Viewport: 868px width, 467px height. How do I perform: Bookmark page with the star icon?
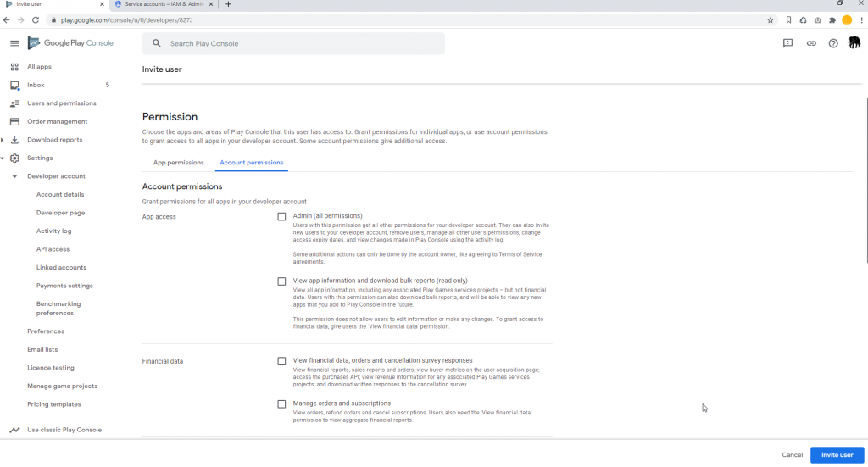pos(770,20)
